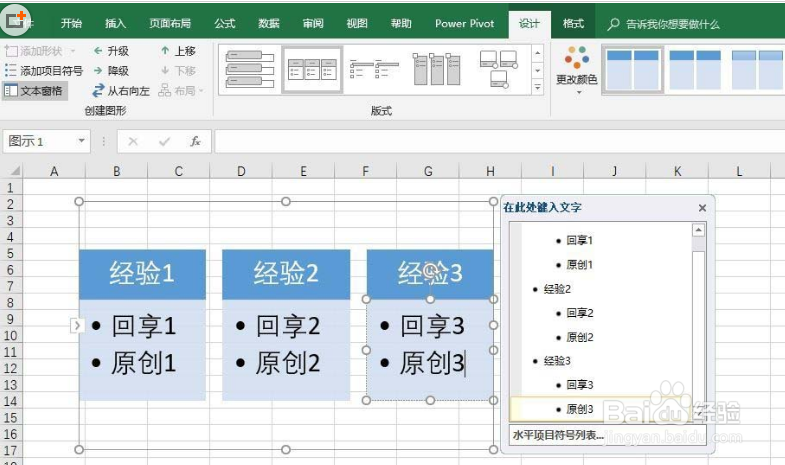Toggle the Text Pane (文本窗格) button
This screenshot has height=465, width=785.
(x=34, y=91)
